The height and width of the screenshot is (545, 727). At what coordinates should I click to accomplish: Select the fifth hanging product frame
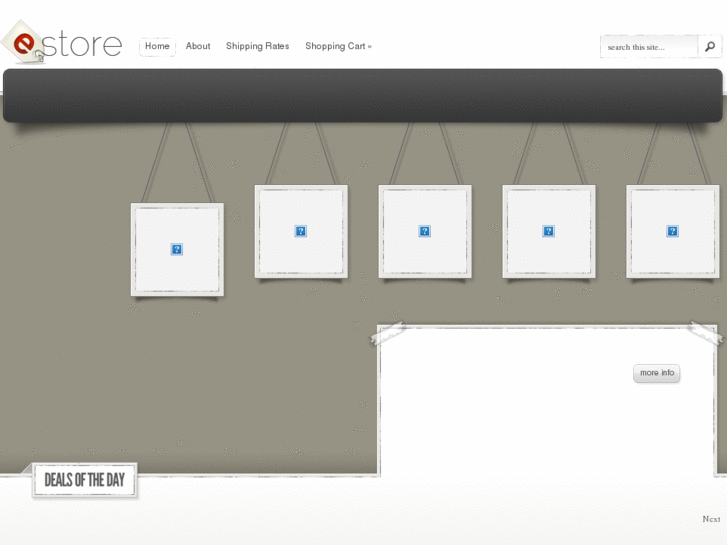(673, 231)
